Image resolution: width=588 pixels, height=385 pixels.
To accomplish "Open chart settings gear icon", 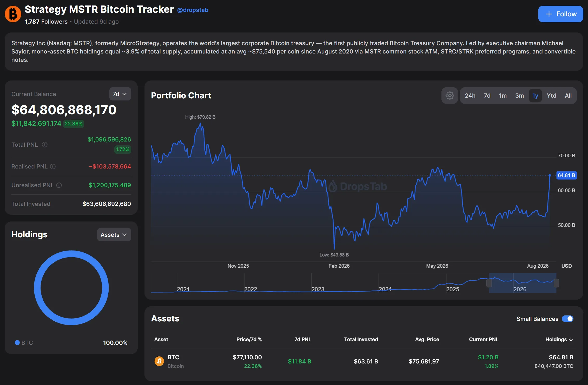I will (450, 96).
